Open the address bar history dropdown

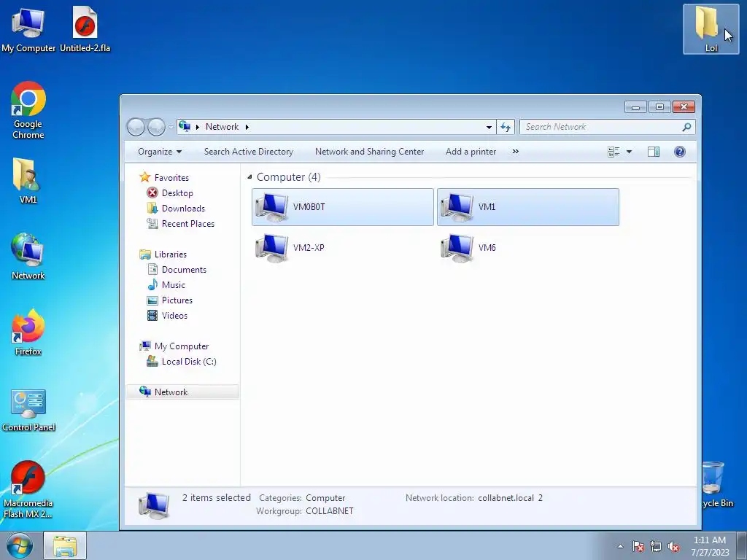coord(489,127)
